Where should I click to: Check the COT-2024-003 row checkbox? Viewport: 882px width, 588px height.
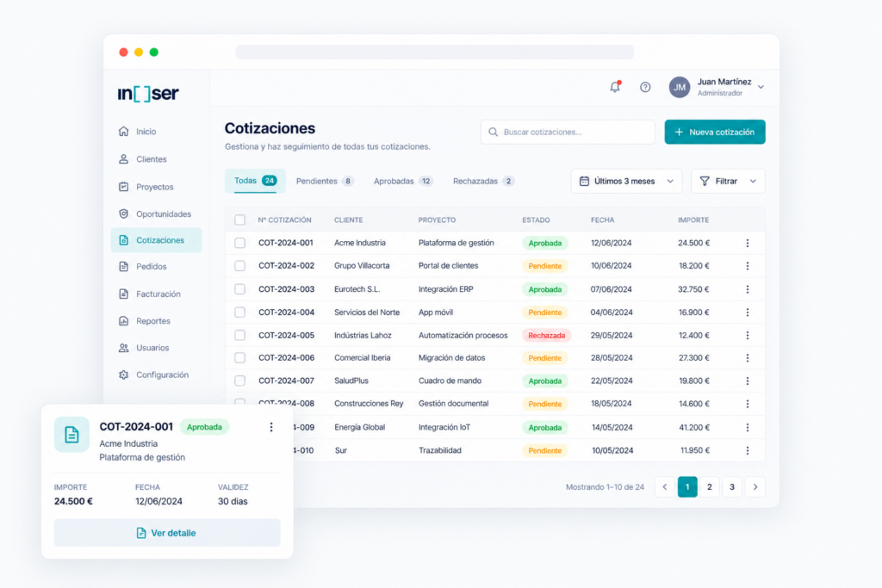coord(239,289)
